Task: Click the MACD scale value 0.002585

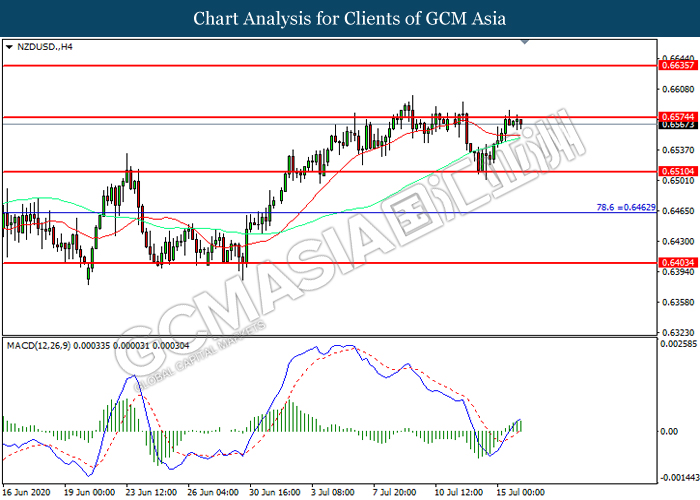Action: tap(678, 344)
